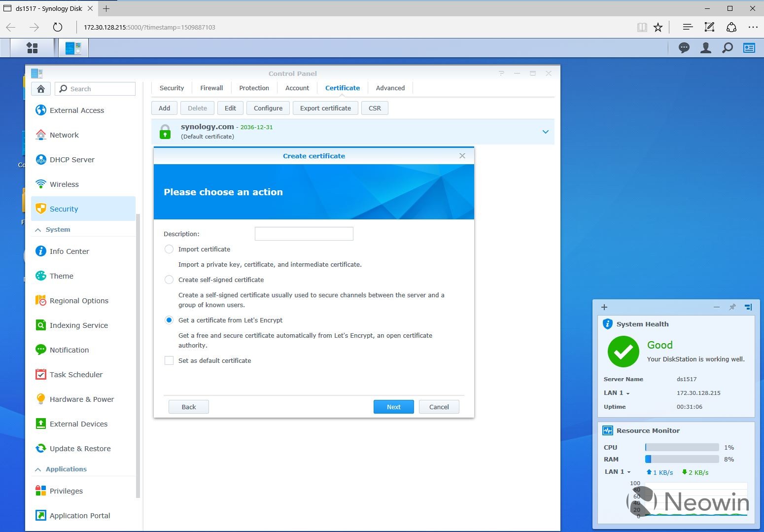This screenshot has height=532, width=764.
Task: Check Set as default certificate
Action: [x=169, y=360]
